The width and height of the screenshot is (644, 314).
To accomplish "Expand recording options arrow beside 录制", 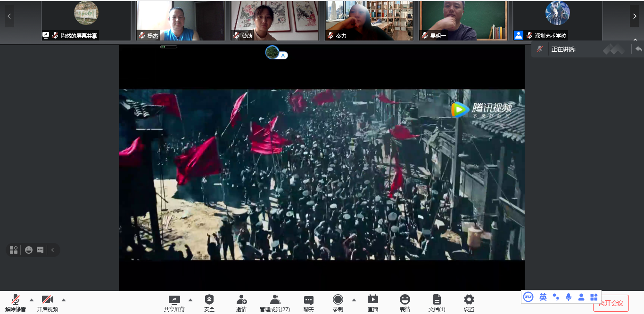I will coord(354,300).
